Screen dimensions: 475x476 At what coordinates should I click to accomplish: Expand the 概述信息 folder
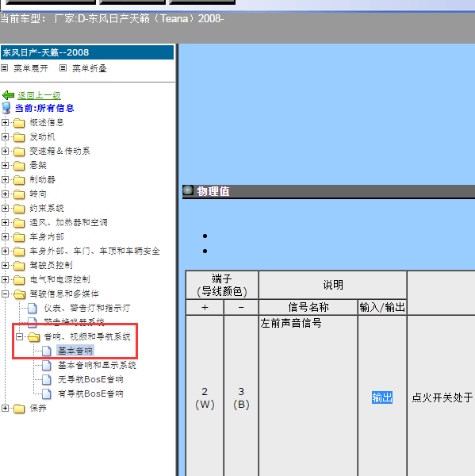[x=5, y=122]
